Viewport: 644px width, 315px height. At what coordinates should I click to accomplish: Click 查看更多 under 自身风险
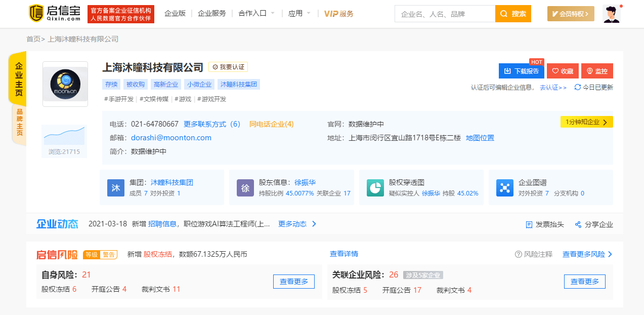(x=294, y=282)
